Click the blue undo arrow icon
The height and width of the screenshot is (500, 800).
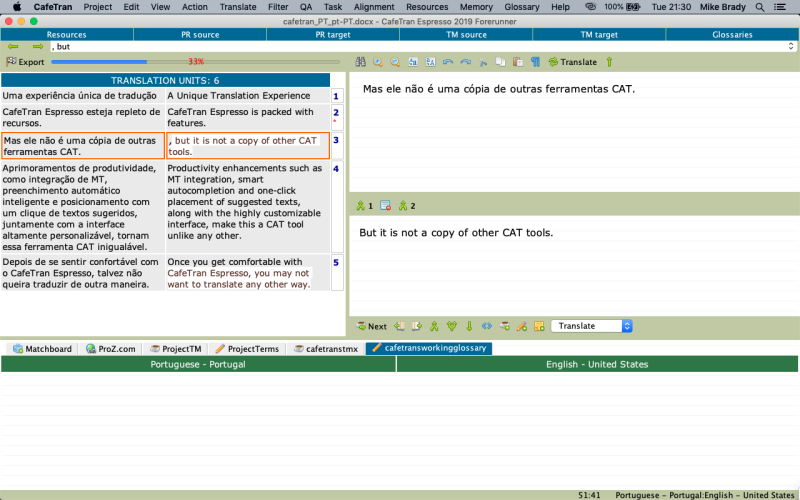[x=448, y=62]
